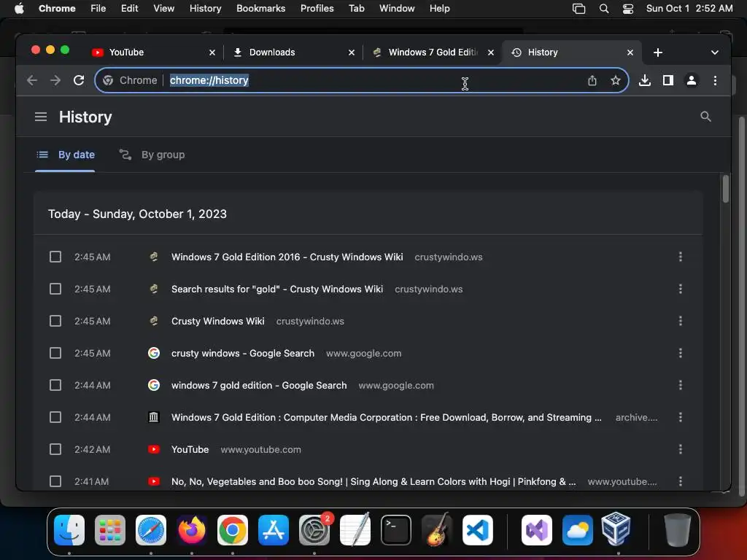Viewport: 747px width, 560px height.
Task: Launch Safari from the Dock
Action: click(151, 530)
